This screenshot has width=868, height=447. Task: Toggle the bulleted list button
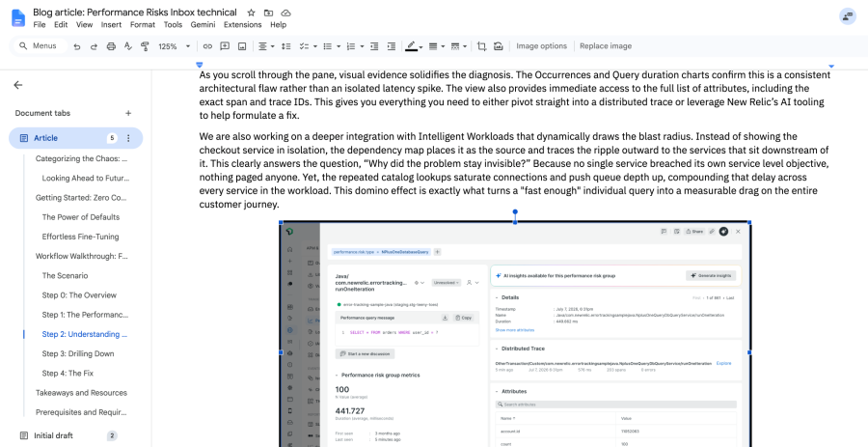click(328, 46)
